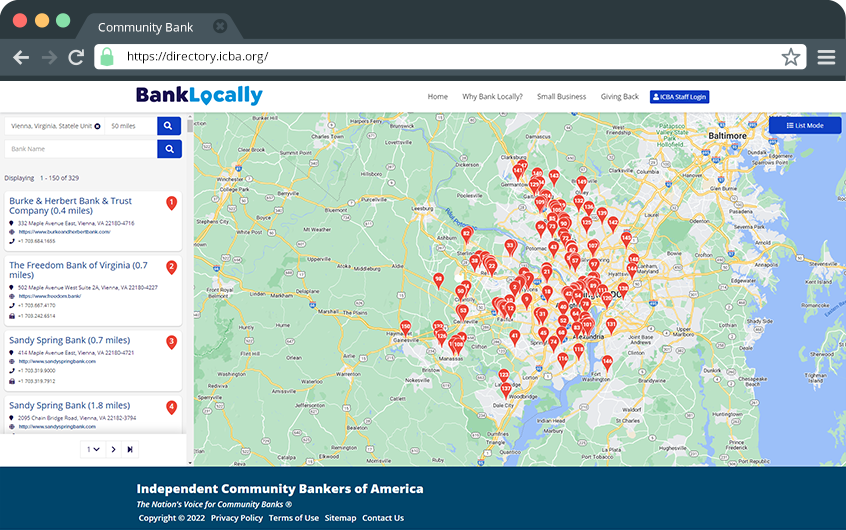Click the browser forward arrow
Image resolution: width=846 pixels, height=530 pixels.
coord(50,57)
